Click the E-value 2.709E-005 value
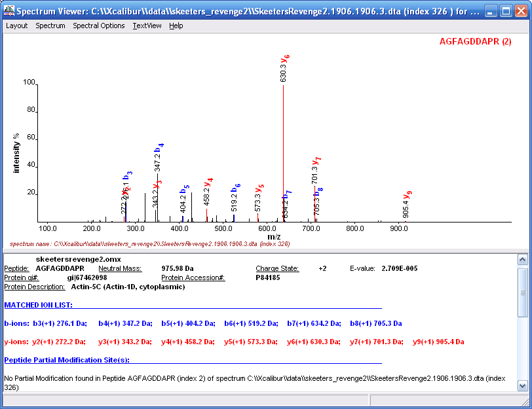This screenshot has height=409, width=532. point(400,268)
